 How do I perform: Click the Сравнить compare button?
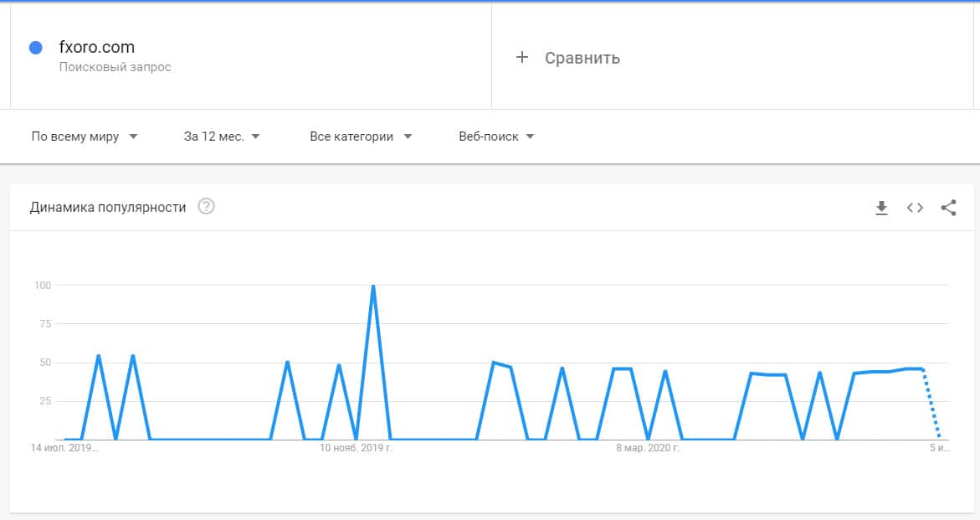[x=582, y=58]
